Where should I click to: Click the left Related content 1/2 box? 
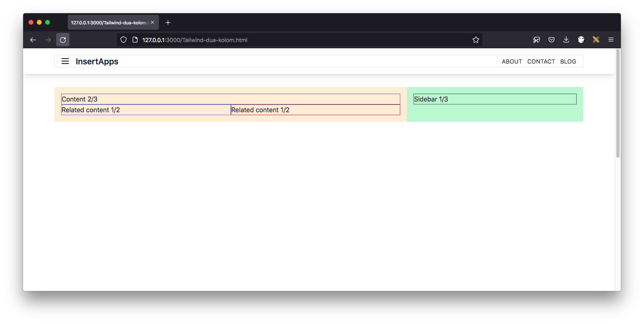click(x=146, y=110)
